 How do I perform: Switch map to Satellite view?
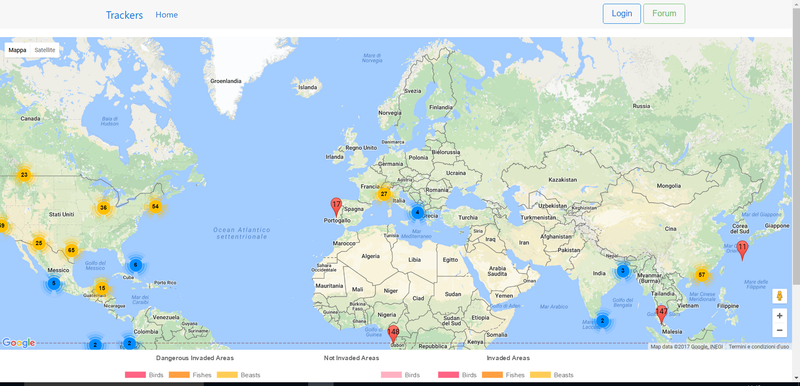(x=45, y=50)
